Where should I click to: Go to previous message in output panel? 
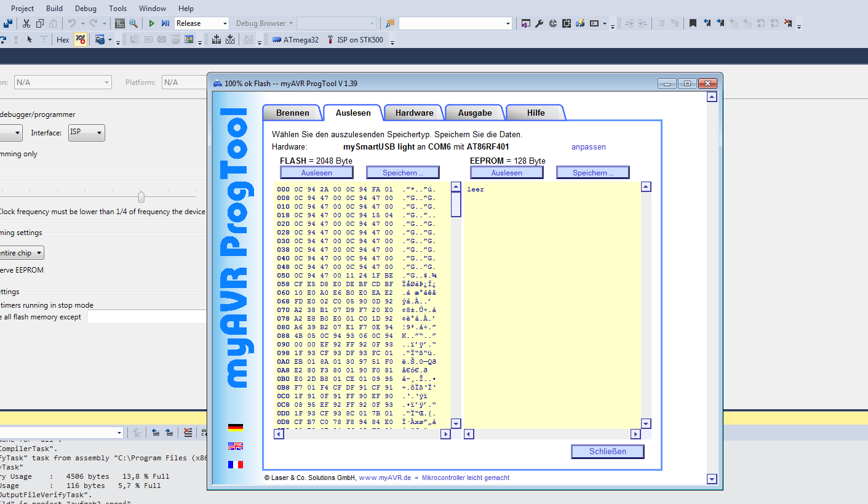tap(156, 433)
